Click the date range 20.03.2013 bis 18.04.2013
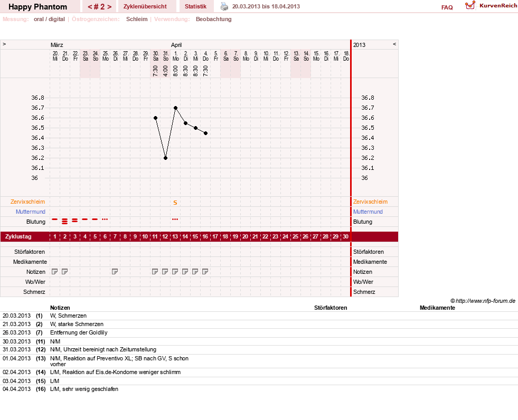This screenshot has width=518, height=420. point(266,6)
